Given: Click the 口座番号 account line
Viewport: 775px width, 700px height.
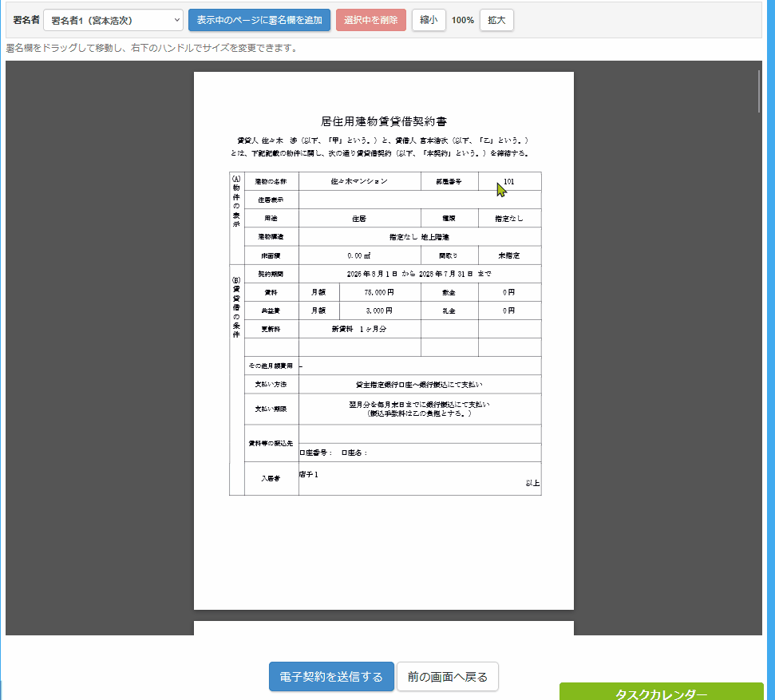Looking at the screenshot, I should [x=419, y=453].
